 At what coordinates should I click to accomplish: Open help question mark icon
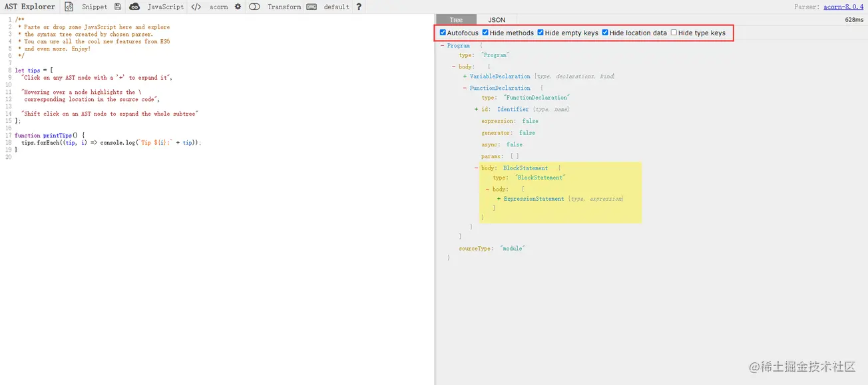[x=359, y=7]
